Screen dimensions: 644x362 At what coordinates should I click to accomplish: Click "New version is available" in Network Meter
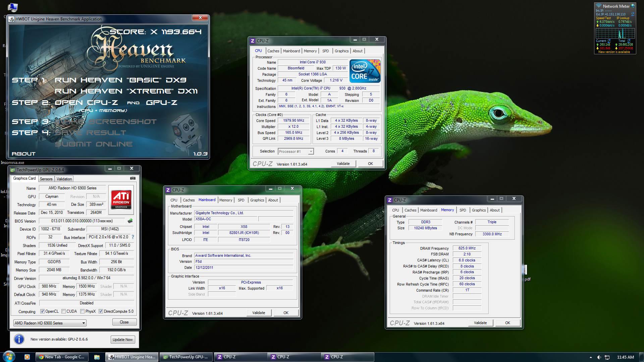point(614,52)
